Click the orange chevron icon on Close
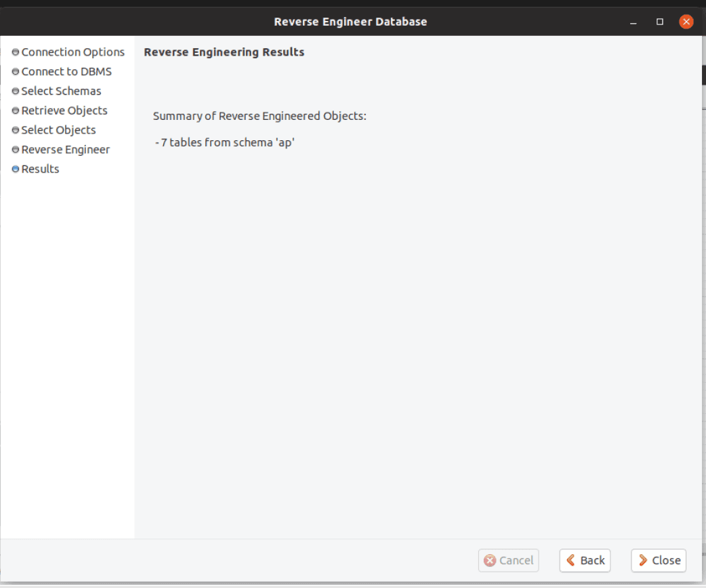706x588 pixels. [x=643, y=560]
